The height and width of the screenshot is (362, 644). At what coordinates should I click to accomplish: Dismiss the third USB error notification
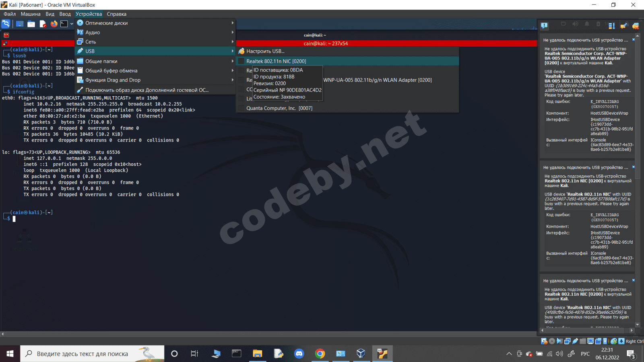click(x=633, y=280)
